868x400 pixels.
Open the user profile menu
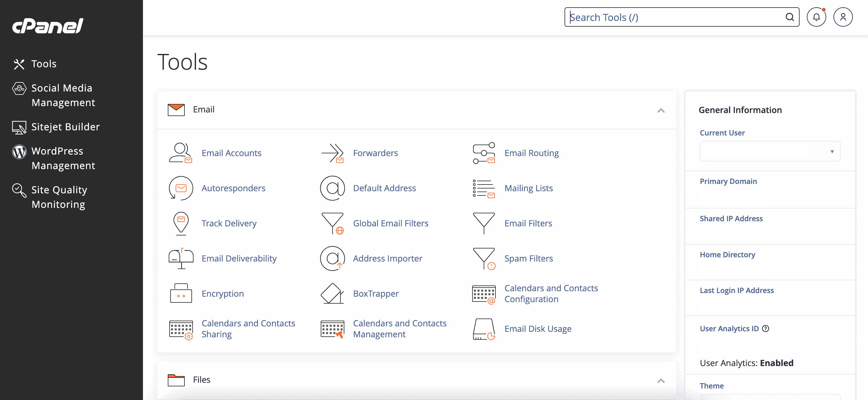[843, 17]
